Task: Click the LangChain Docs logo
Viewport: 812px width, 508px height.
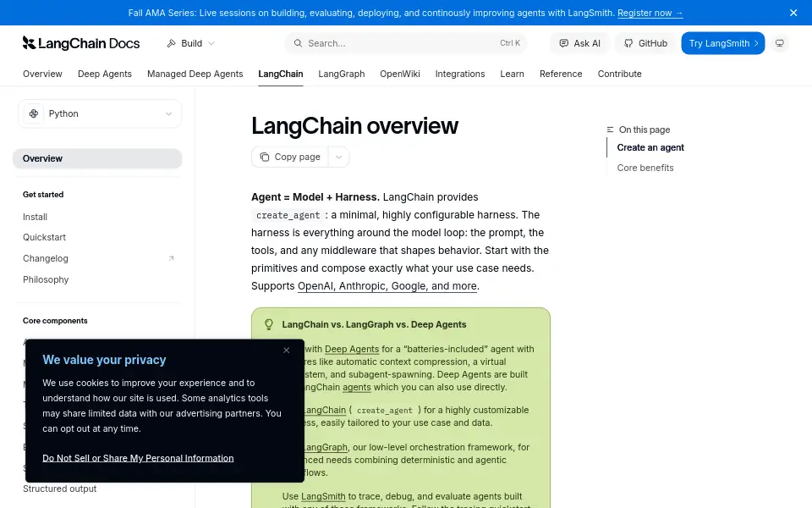Action: (x=81, y=43)
